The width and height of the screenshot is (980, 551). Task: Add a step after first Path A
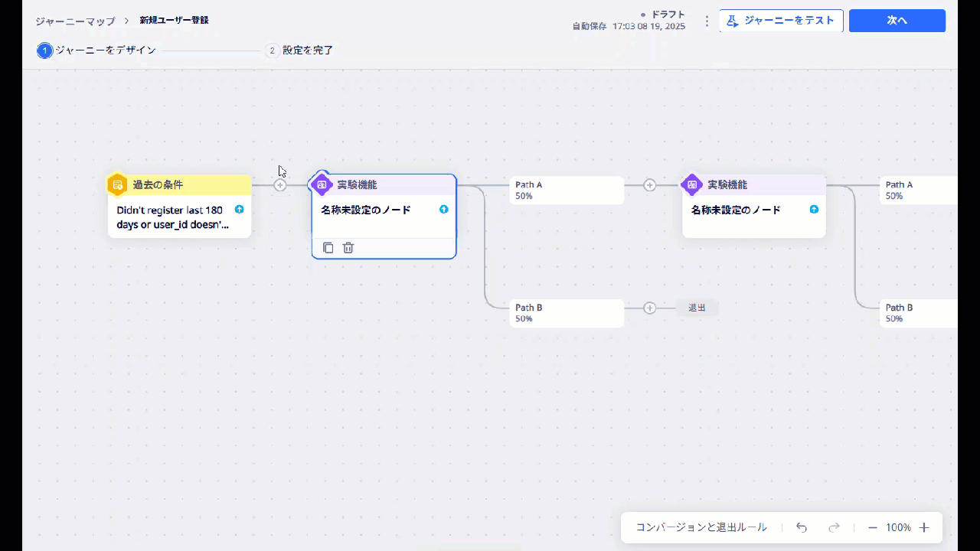pos(650,185)
